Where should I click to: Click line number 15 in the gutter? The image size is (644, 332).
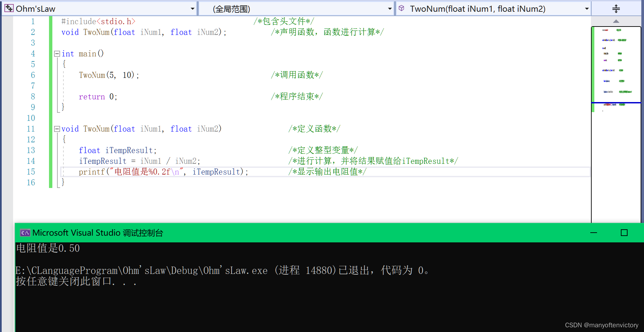(x=31, y=172)
